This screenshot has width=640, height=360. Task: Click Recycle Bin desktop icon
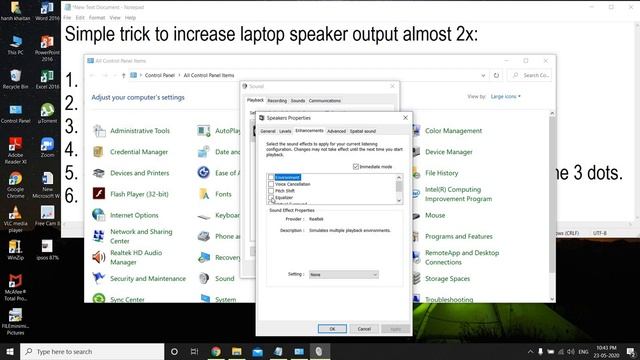pyautogui.click(x=16, y=79)
